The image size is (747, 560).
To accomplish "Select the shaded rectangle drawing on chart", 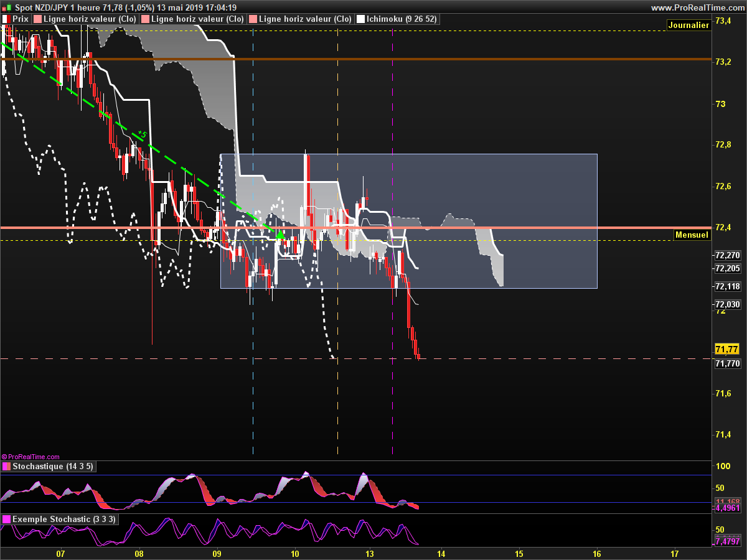I will tap(409, 221).
